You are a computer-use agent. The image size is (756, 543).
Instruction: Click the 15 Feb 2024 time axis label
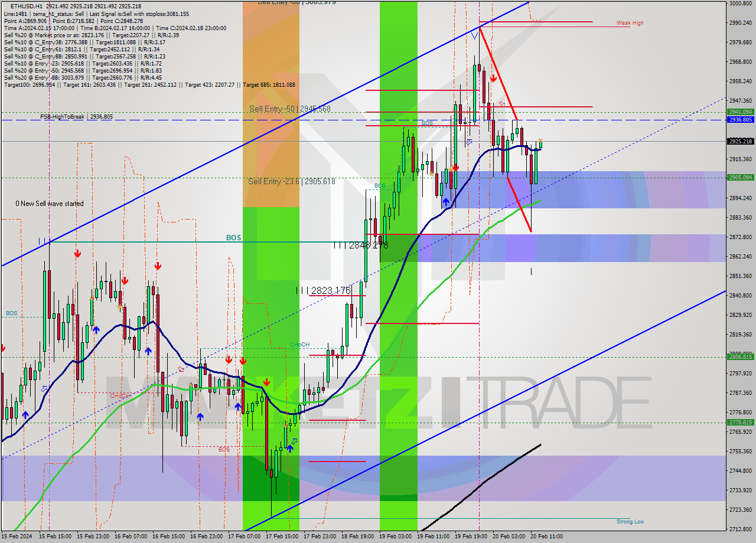click(17, 537)
